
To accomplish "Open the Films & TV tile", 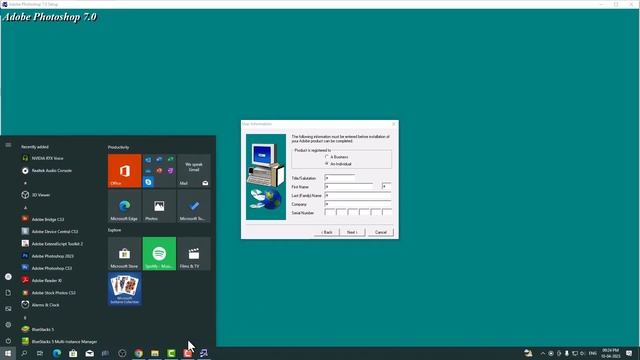I will (194, 253).
